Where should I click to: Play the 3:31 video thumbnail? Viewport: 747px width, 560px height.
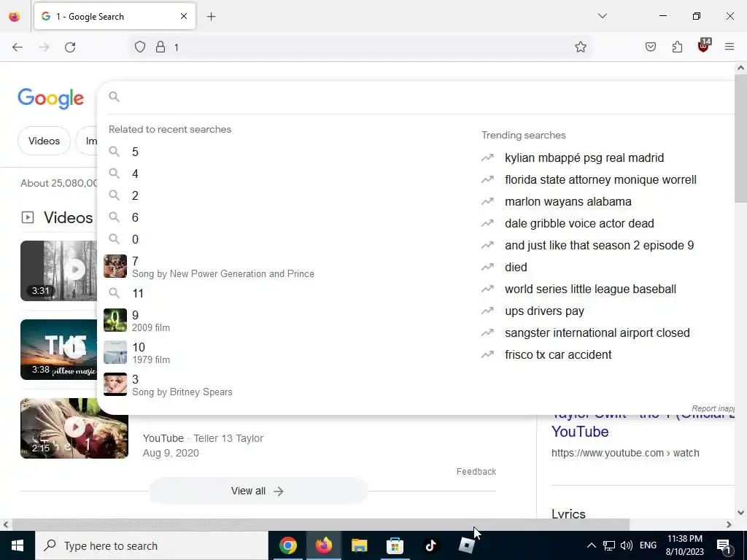pyautogui.click(x=58, y=271)
